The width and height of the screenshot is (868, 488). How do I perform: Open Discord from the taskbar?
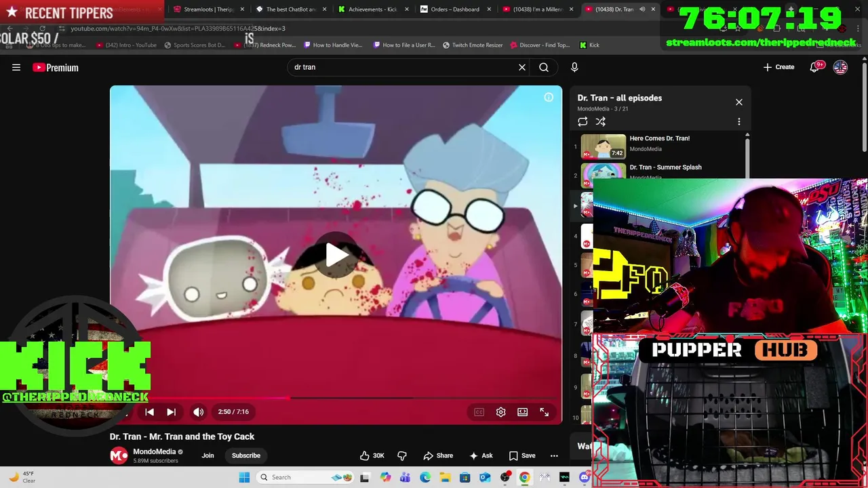tap(585, 477)
